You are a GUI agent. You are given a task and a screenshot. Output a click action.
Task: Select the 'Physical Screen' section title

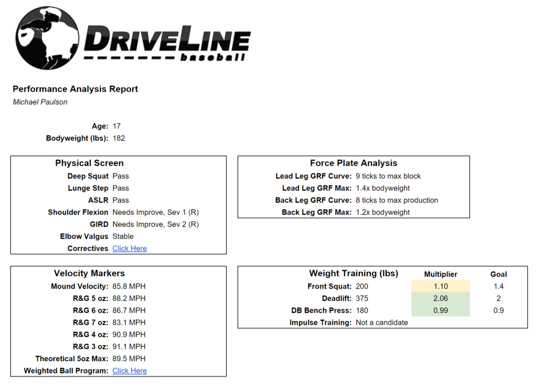89,163
